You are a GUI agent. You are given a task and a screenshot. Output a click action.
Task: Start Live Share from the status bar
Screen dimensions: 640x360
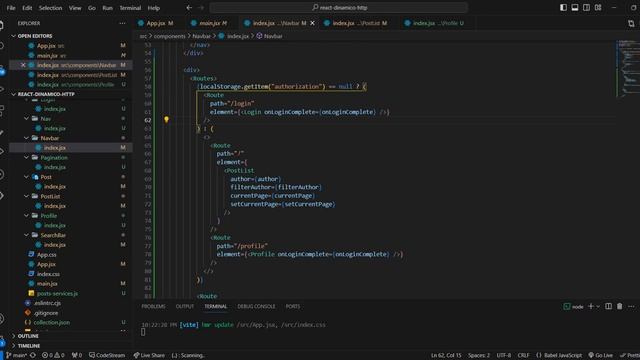point(149,356)
